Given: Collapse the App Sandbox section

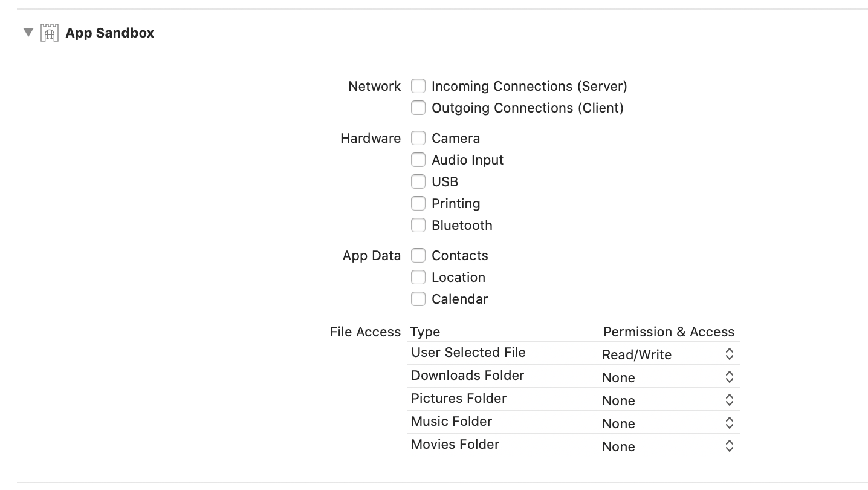Looking at the screenshot, I should (x=28, y=32).
